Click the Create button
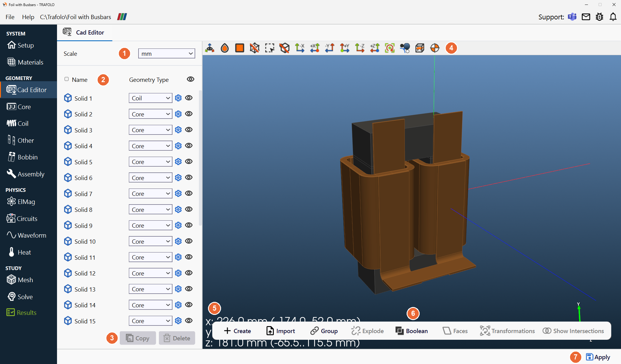 [x=237, y=331]
